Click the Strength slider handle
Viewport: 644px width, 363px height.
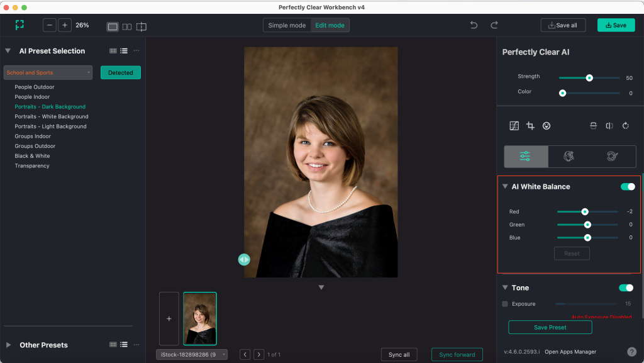coord(589,77)
